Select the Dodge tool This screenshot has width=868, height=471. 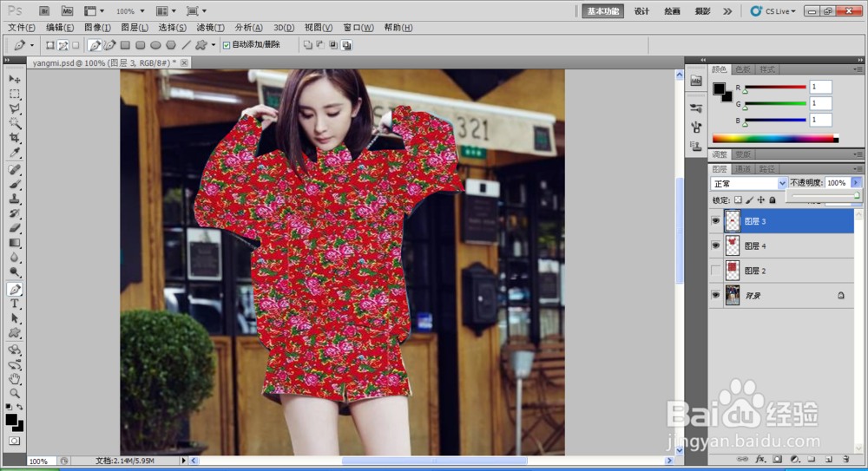click(x=15, y=271)
